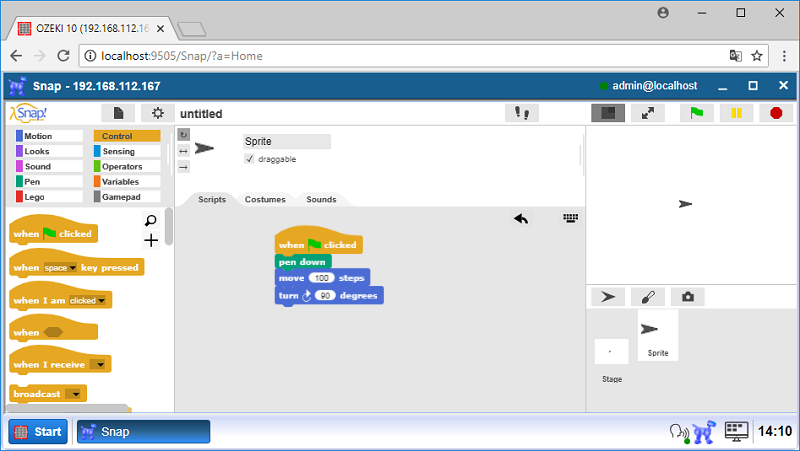Click plus to make a block
The height and width of the screenshot is (451, 800).
pos(151,240)
